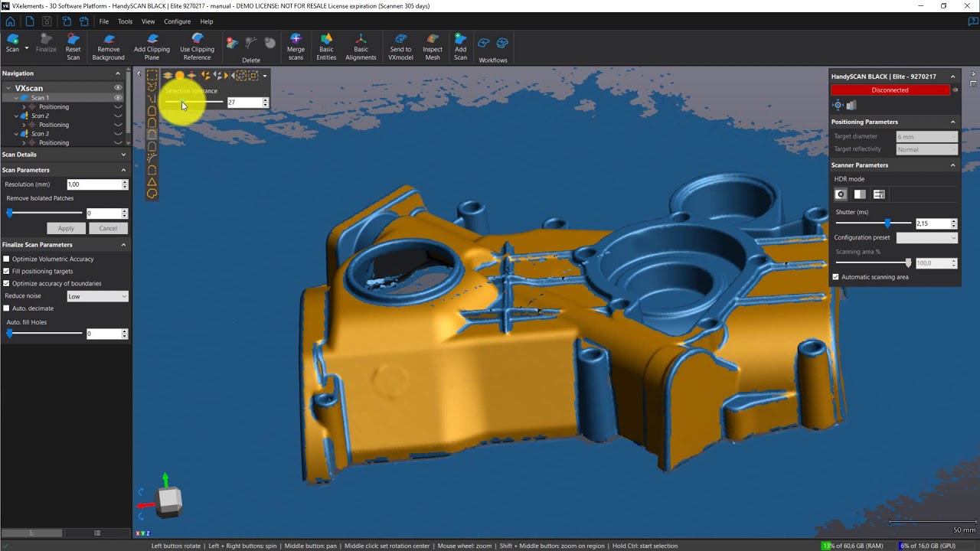The width and height of the screenshot is (980, 551).
Task: Open the Configuration preset dropdown
Action: click(x=926, y=238)
